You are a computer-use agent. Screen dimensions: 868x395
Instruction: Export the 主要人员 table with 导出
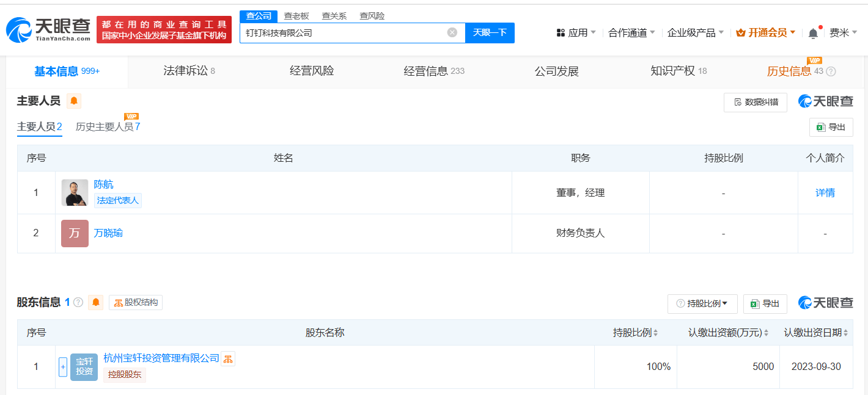pyautogui.click(x=831, y=127)
